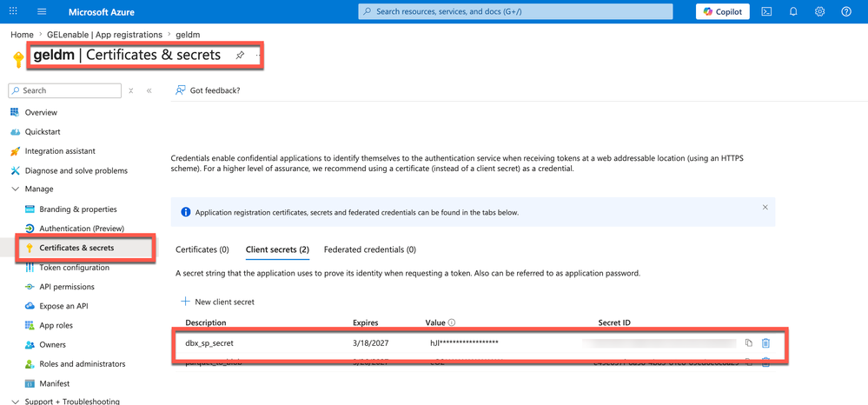The height and width of the screenshot is (405, 868).
Task: Click the hJI masked secret value
Action: click(465, 343)
